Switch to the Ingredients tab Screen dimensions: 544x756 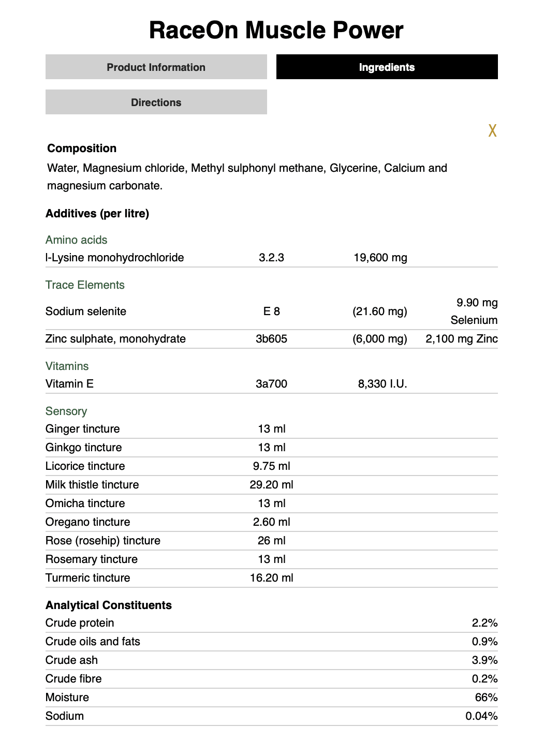point(387,67)
